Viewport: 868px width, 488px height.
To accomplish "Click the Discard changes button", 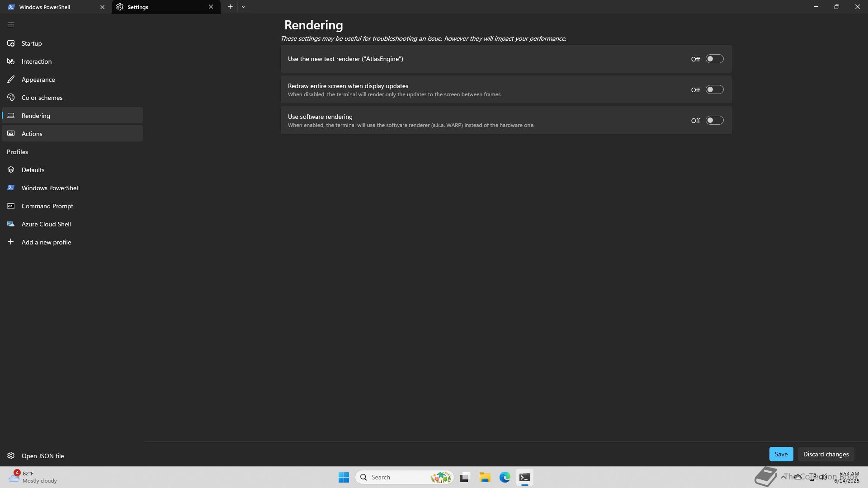I will (826, 454).
